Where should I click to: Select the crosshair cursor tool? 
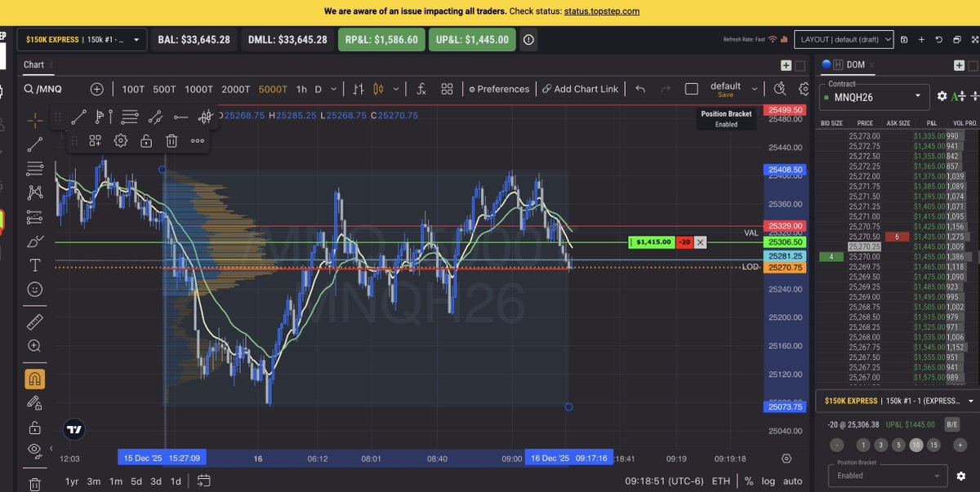tap(35, 121)
